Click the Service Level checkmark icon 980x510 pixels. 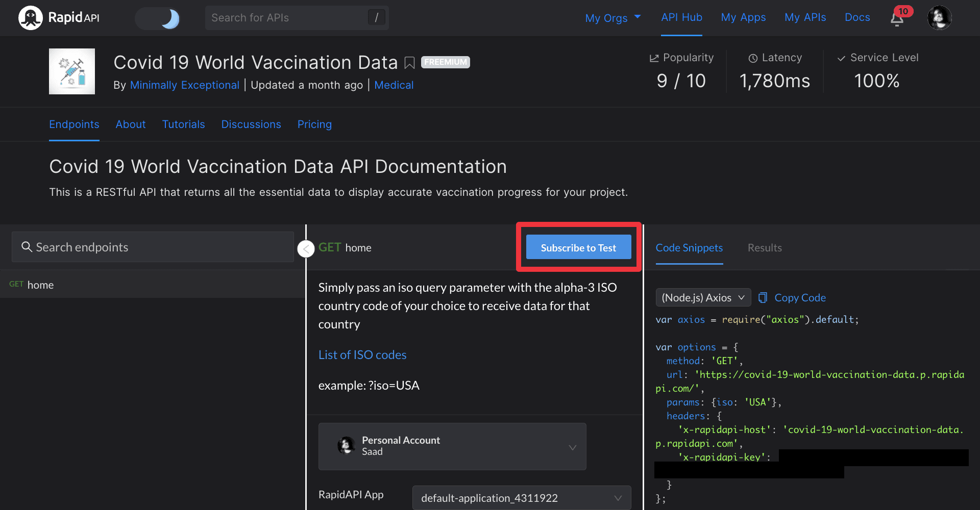(x=841, y=58)
